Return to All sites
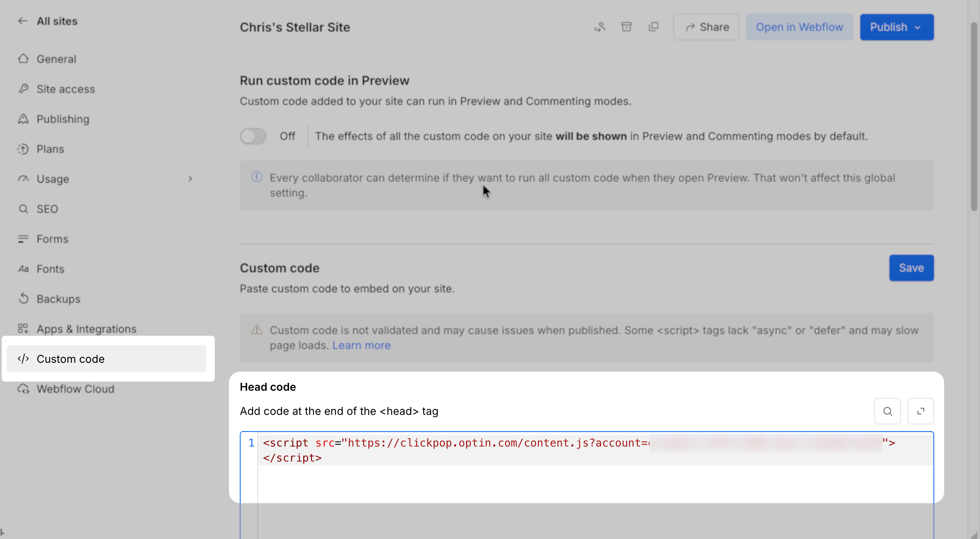 coord(57,21)
